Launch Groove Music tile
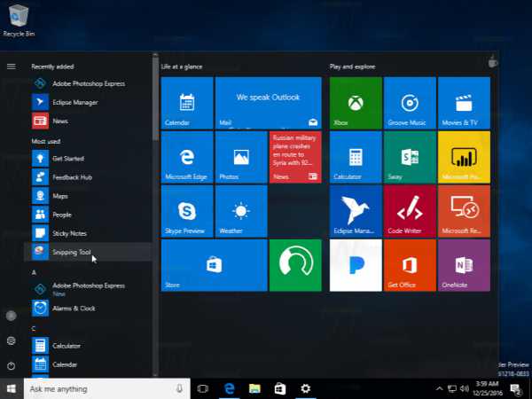Viewport: 532px width, 399px height. (410, 103)
